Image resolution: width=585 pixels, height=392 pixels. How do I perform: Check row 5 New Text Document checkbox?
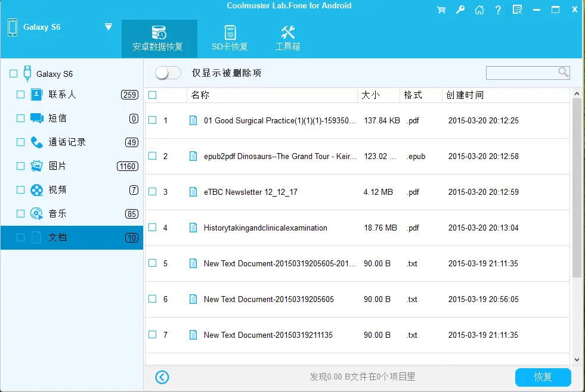[x=152, y=263]
